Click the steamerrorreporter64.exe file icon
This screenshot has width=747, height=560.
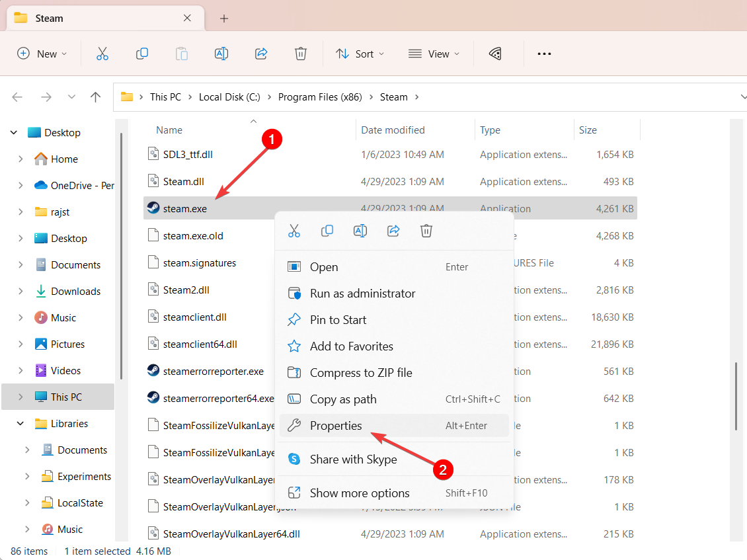pos(153,397)
